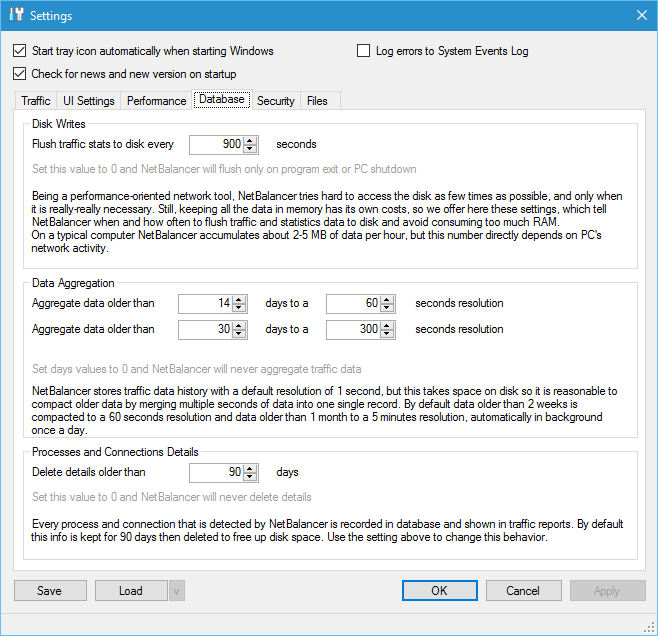Decrease the 60 seconds resolution value
Screen dimensions: 658x636
point(387,308)
